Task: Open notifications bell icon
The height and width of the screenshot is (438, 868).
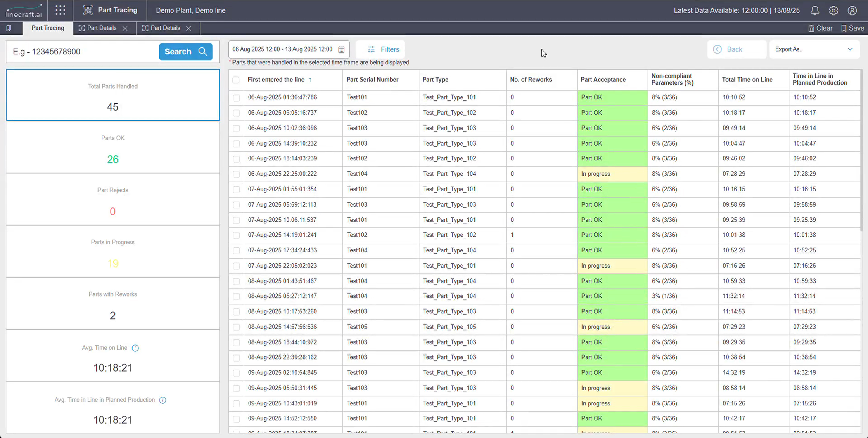Action: coord(815,10)
